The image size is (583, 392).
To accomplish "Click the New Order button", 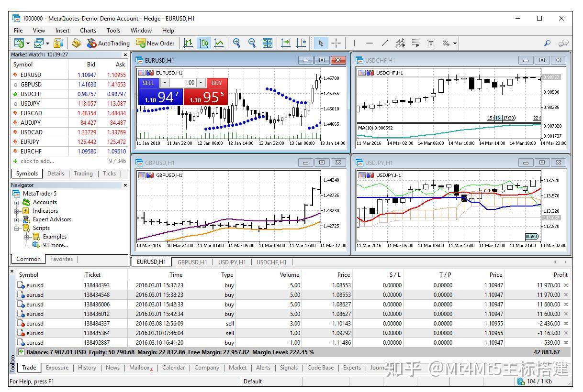I will (x=155, y=43).
